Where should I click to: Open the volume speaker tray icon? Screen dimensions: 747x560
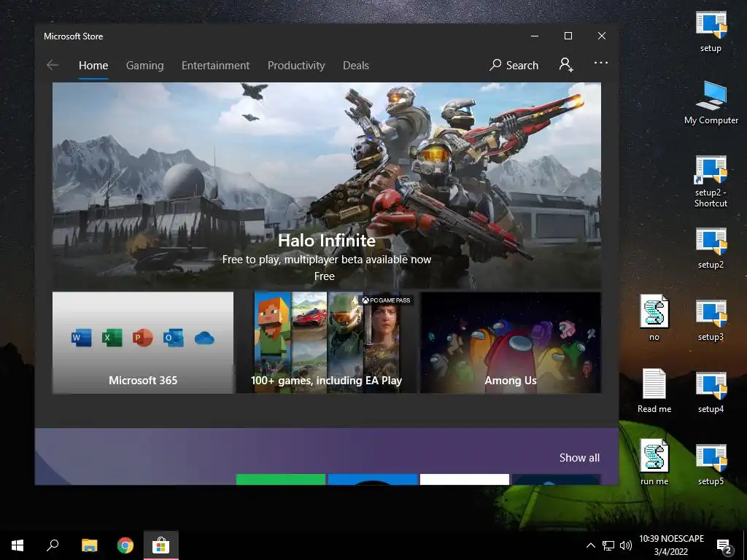pyautogui.click(x=625, y=545)
